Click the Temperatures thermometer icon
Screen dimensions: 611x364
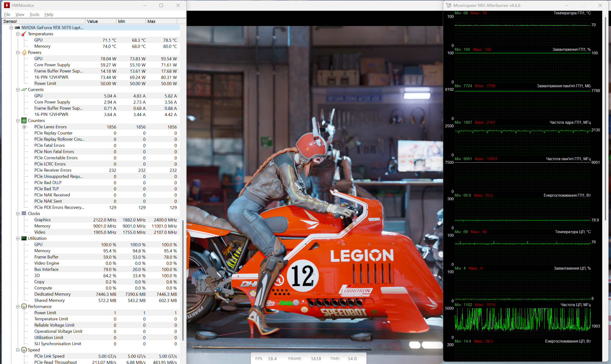tap(24, 34)
